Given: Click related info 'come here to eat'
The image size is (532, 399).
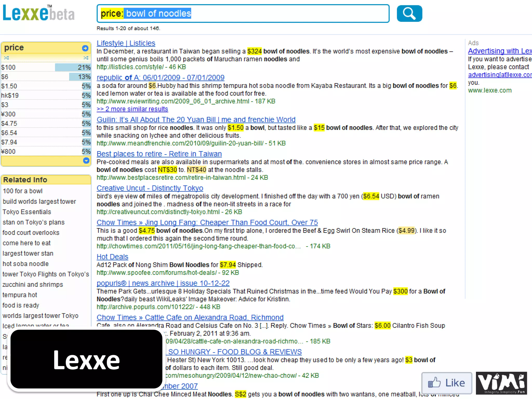Looking at the screenshot, I should (x=26, y=243).
